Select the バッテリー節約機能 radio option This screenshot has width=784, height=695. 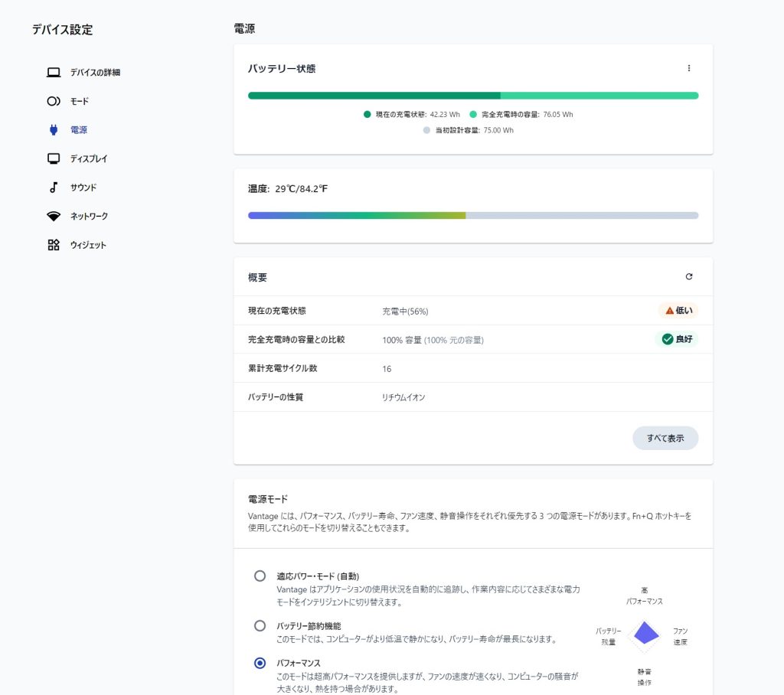point(260,625)
